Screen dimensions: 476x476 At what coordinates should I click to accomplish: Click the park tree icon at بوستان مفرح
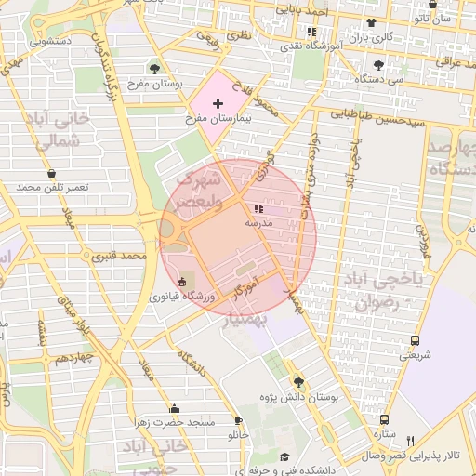154,69
